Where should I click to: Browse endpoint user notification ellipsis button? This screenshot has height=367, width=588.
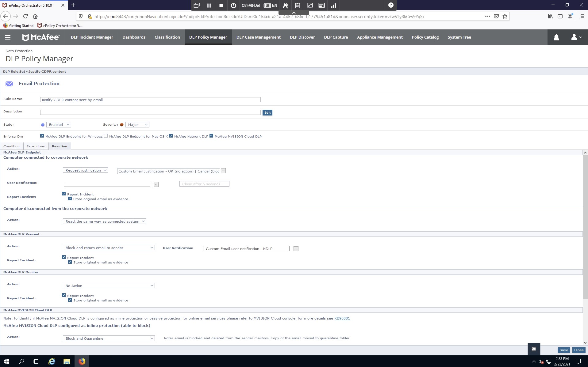[x=156, y=184]
